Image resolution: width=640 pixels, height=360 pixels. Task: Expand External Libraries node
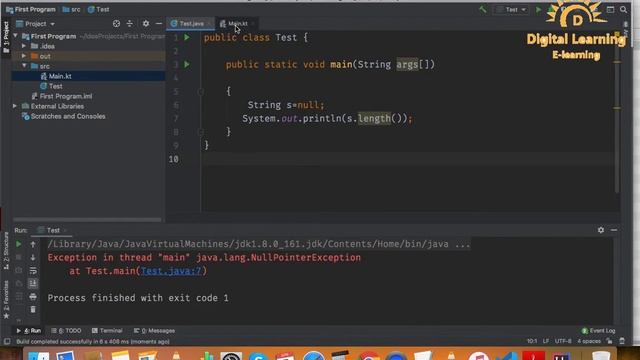15,106
